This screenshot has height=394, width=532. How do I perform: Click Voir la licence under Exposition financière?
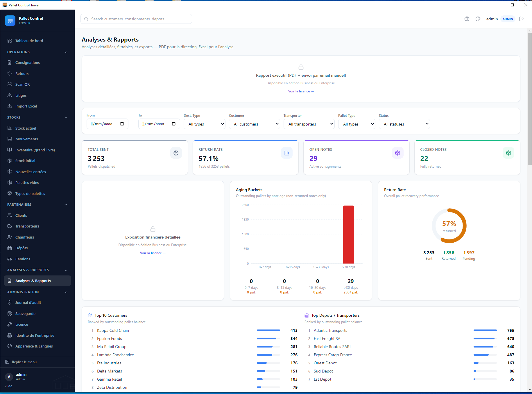(x=153, y=253)
